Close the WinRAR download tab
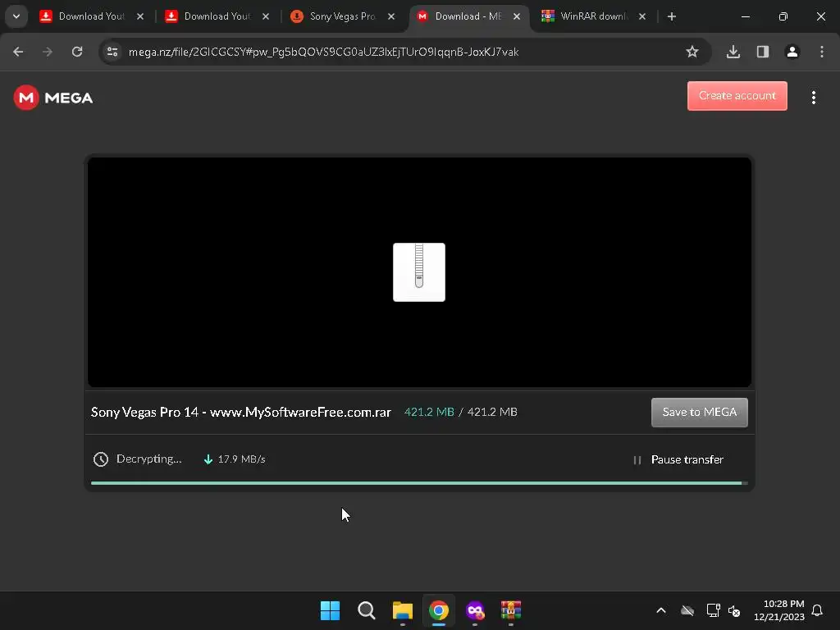The height and width of the screenshot is (630, 840). (641, 16)
